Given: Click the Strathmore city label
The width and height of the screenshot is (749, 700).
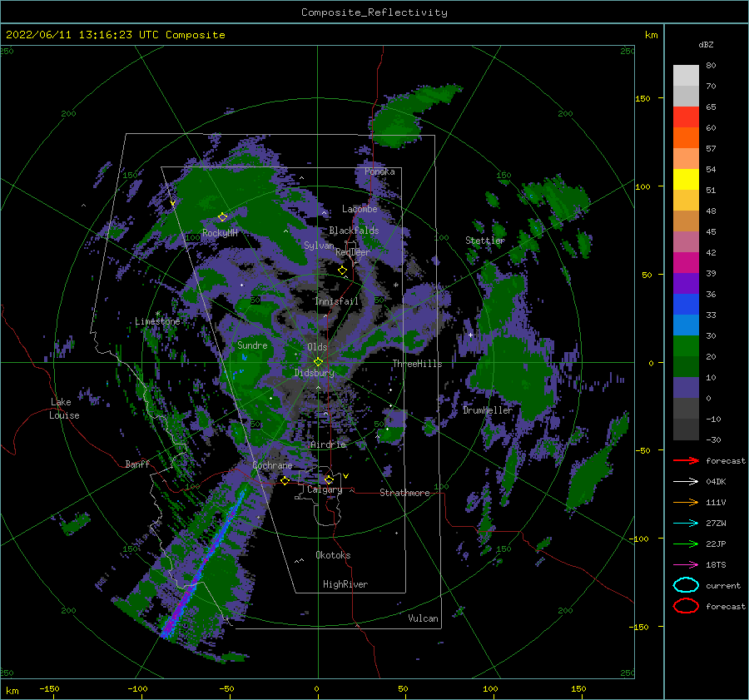Looking at the screenshot, I should (404, 493).
